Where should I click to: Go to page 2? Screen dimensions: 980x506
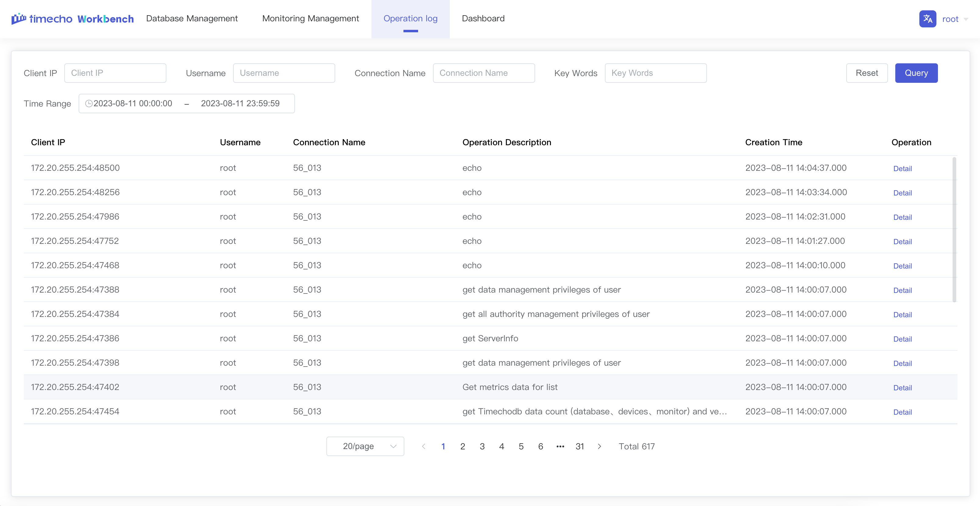(462, 446)
